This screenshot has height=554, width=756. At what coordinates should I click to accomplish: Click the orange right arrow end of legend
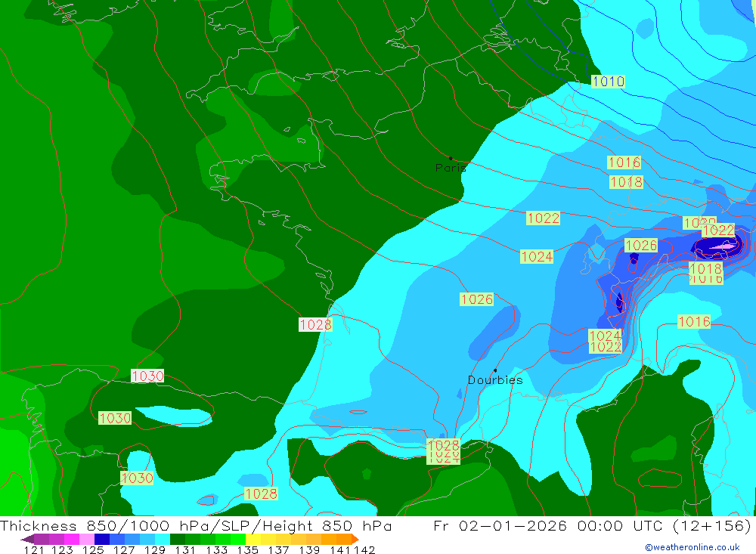(355, 540)
